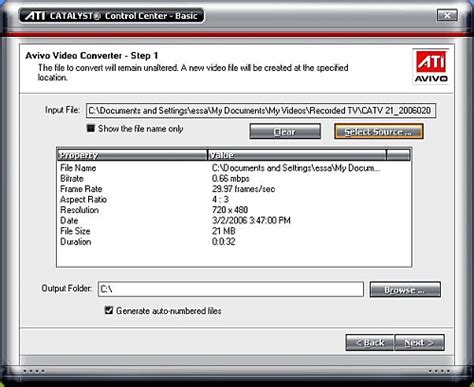Select the Duration property row
This screenshot has height=387, width=474.
234,242
